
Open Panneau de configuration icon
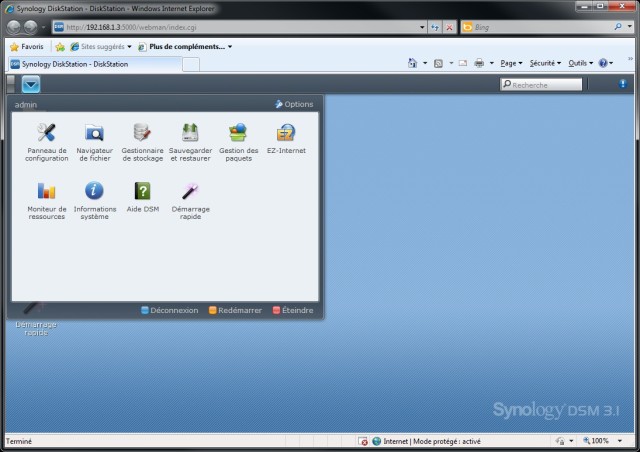tap(46, 133)
